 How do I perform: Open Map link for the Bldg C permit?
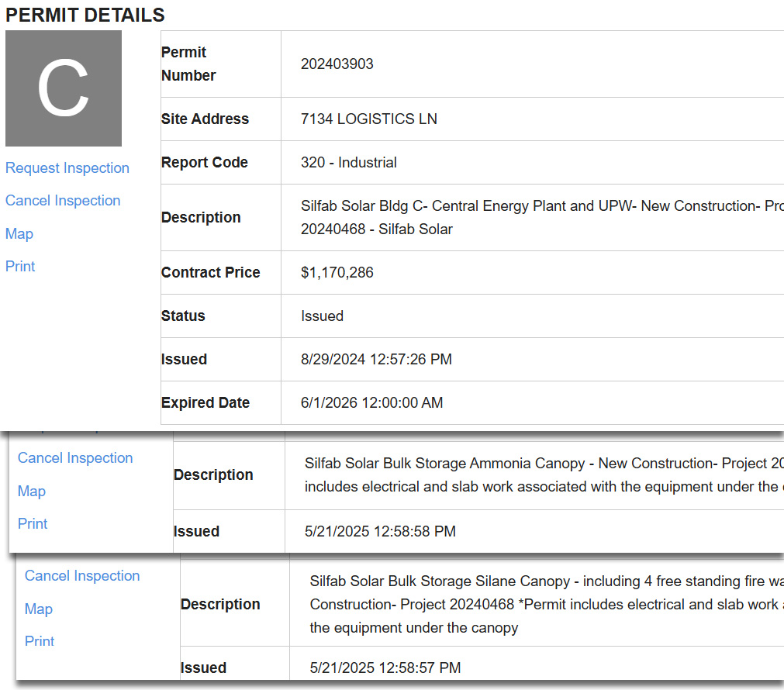pyautogui.click(x=19, y=234)
